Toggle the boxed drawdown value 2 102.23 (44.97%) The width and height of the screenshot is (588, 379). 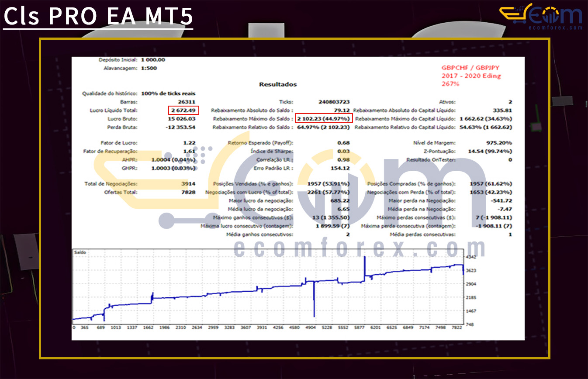coord(323,118)
